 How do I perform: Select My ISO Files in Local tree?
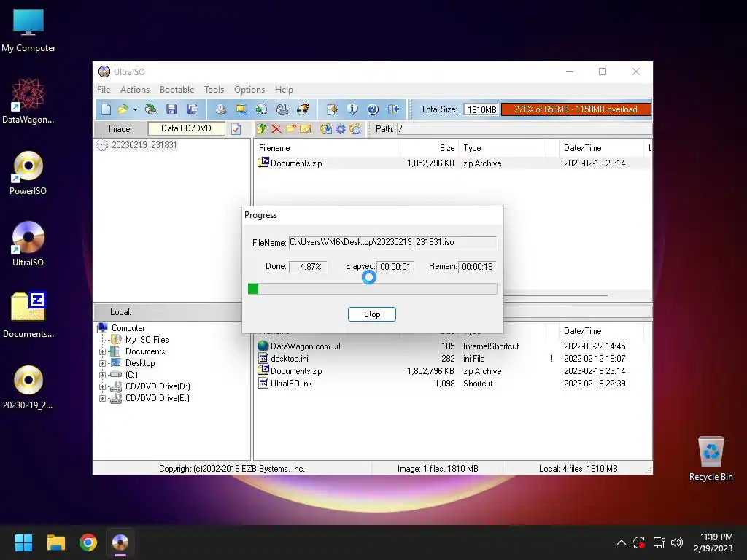(147, 340)
